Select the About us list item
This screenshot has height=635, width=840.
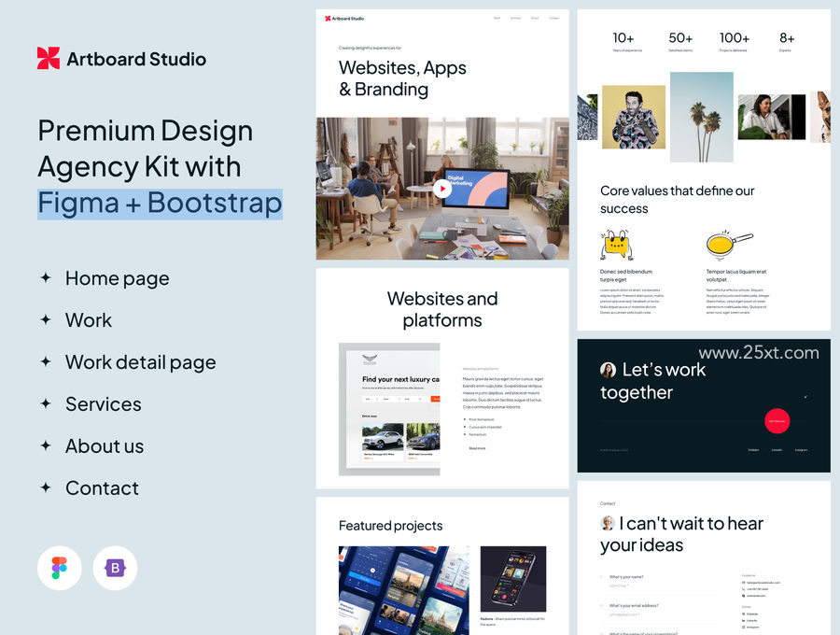[x=105, y=446]
